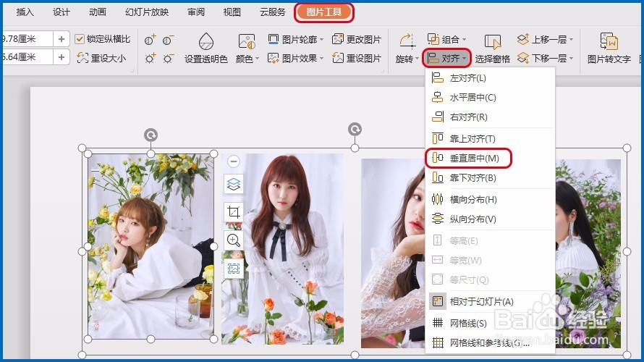Click 更改图片 button
The image size is (644, 362).
pos(357,39)
